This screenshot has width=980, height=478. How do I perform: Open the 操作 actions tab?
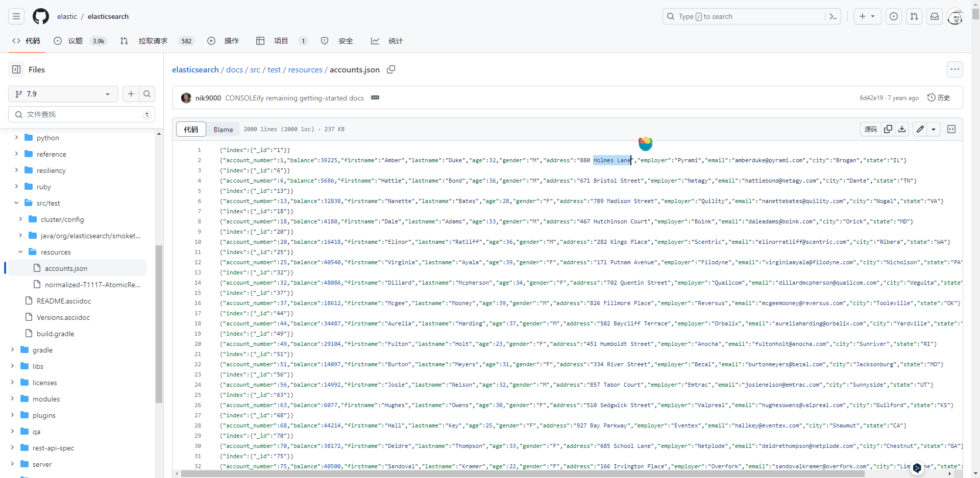click(223, 41)
